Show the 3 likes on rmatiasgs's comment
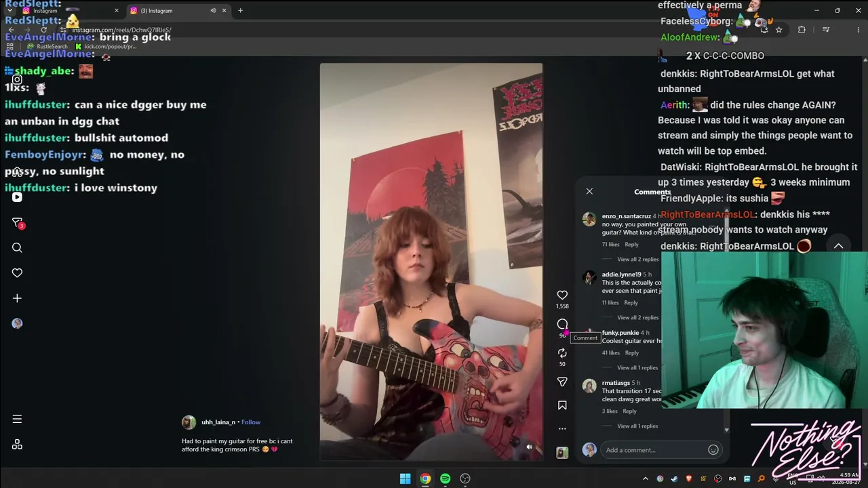 610,411
